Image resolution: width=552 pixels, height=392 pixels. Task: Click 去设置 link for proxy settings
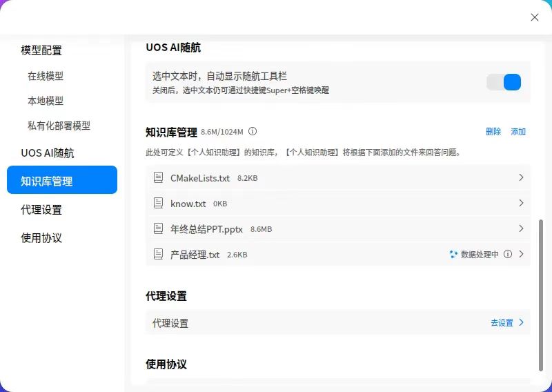(x=502, y=322)
